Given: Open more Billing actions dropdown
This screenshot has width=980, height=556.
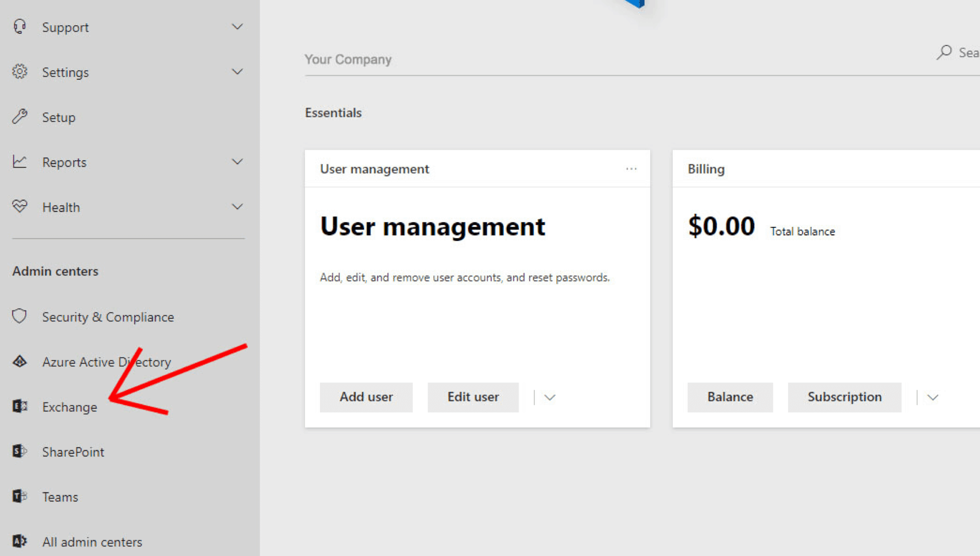Looking at the screenshot, I should [x=933, y=398].
